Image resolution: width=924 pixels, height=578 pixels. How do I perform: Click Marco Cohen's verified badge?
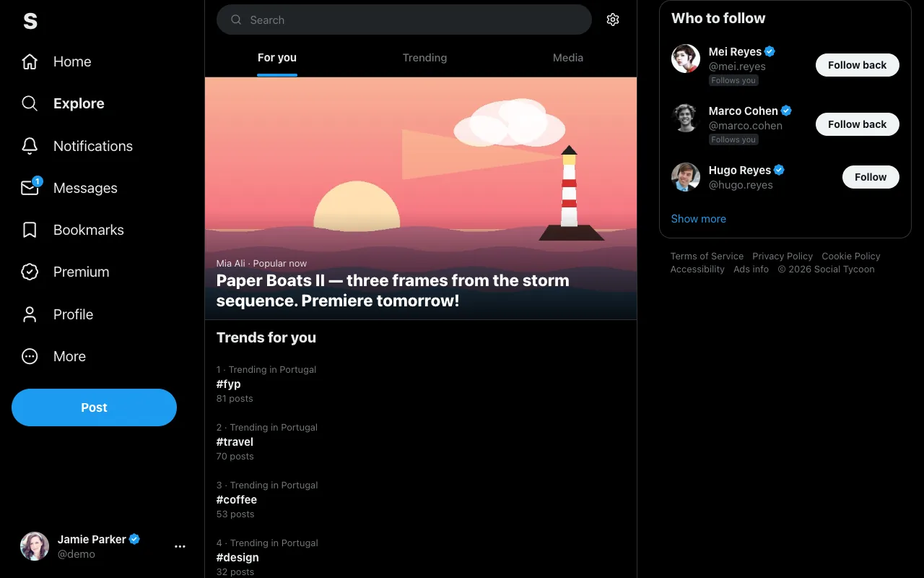tap(787, 111)
